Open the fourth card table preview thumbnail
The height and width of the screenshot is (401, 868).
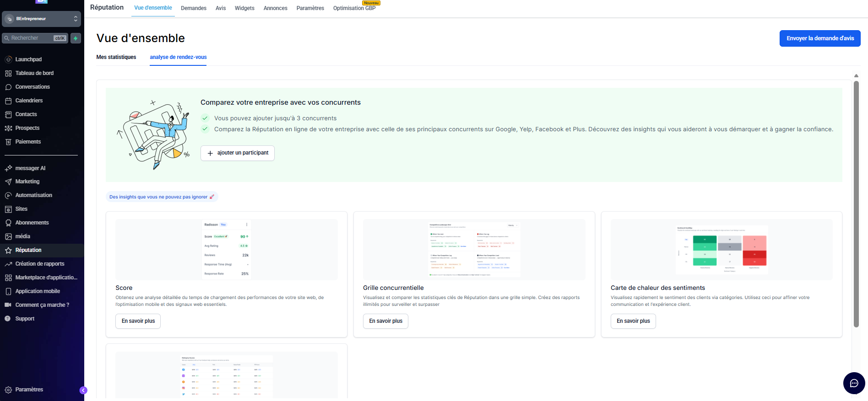pyautogui.click(x=227, y=375)
